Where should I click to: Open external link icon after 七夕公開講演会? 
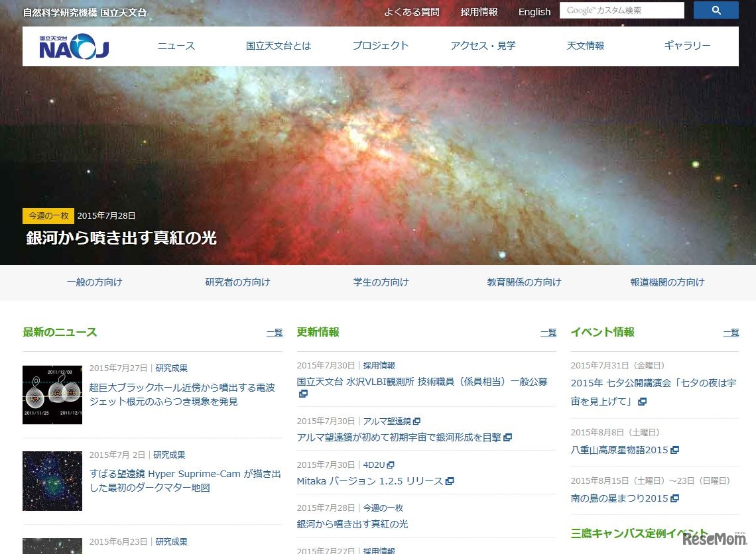point(642,401)
